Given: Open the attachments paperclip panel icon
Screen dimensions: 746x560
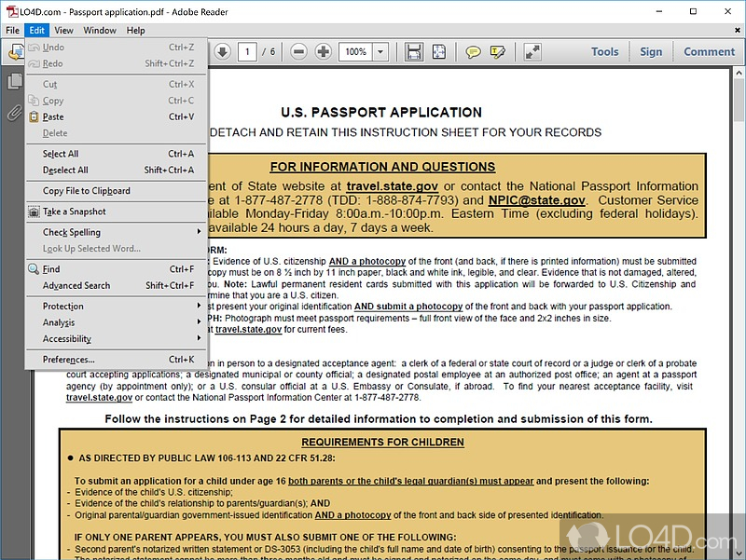Looking at the screenshot, I should [x=15, y=113].
